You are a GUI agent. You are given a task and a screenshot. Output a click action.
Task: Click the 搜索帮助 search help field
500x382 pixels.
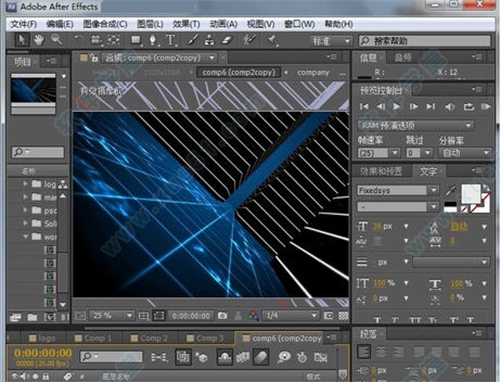424,41
